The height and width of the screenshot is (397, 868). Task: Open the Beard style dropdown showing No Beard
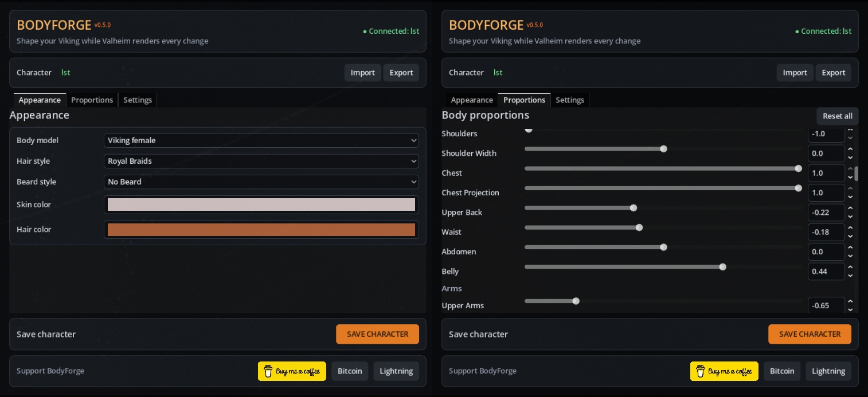click(x=261, y=182)
